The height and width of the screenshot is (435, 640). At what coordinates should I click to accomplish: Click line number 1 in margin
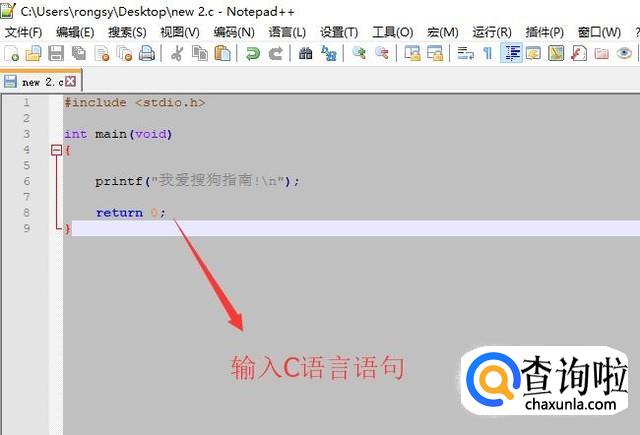click(27, 102)
